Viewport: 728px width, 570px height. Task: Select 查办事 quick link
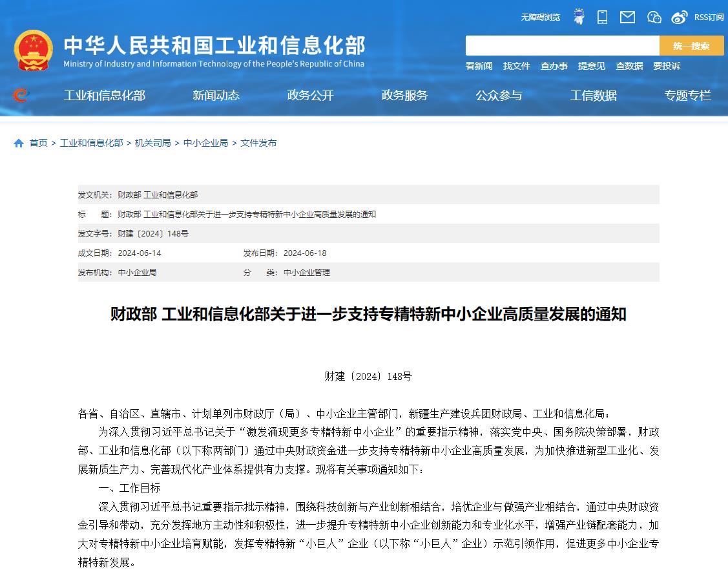click(x=554, y=66)
